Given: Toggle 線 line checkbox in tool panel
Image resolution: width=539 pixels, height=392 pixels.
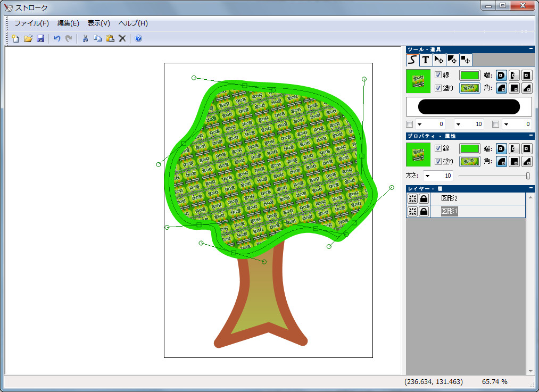Looking at the screenshot, I should [438, 75].
